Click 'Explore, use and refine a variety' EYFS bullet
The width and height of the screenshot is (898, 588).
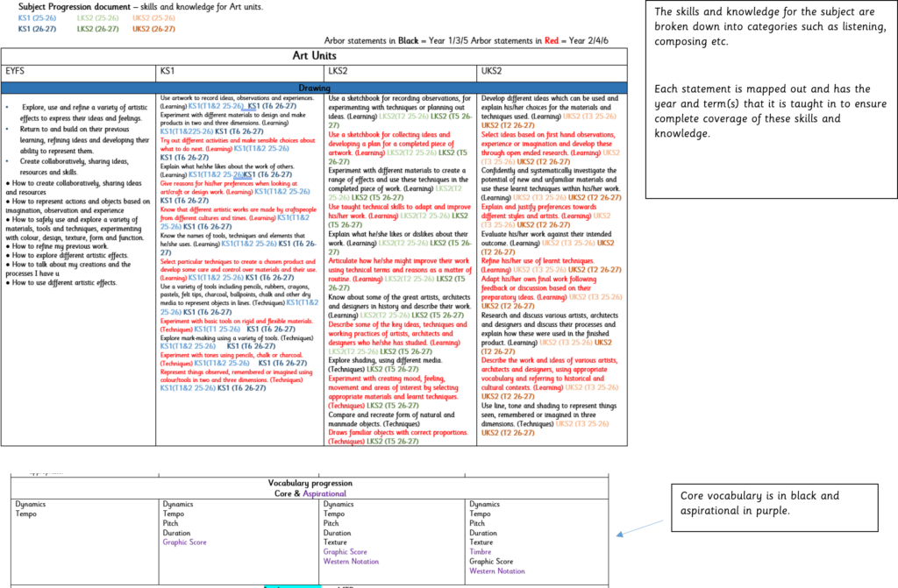[83, 113]
